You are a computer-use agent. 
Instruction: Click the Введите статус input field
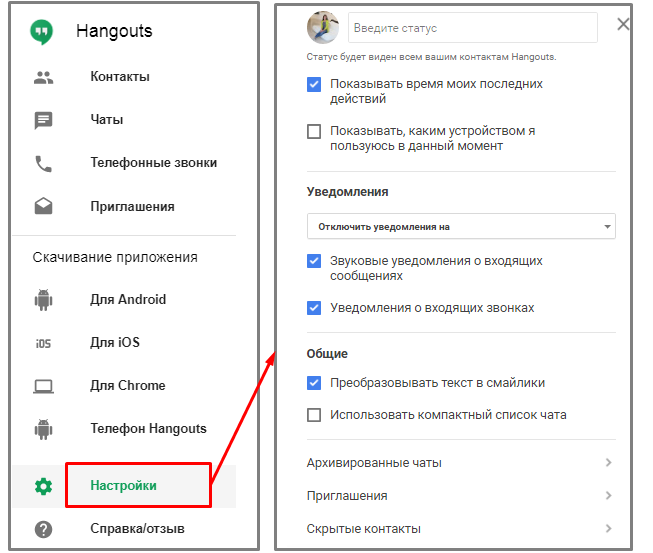click(473, 27)
